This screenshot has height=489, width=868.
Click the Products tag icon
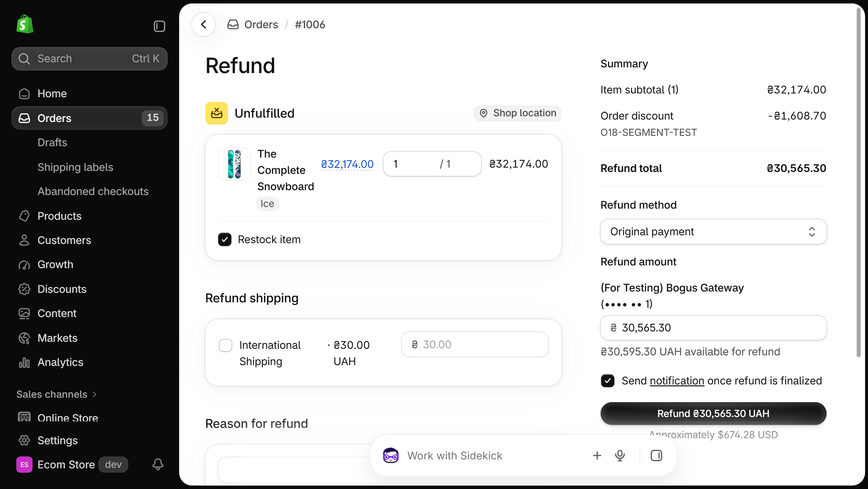pyautogui.click(x=24, y=216)
